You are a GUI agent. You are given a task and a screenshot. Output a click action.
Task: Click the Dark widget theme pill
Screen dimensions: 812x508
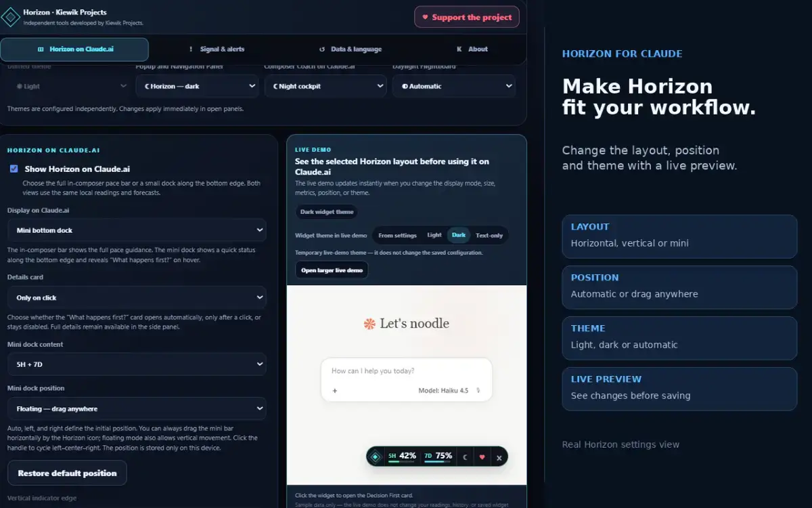(x=327, y=212)
